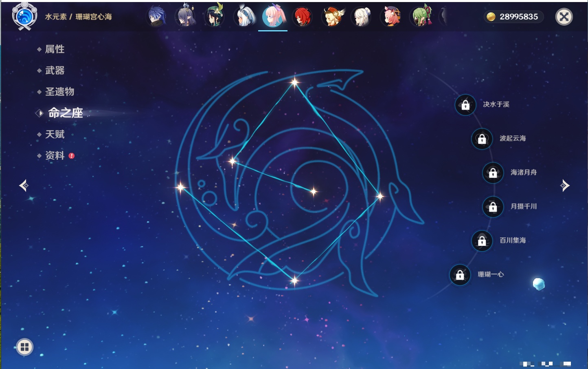Screen dimensions: 588x369
Task: Choose Klee's avatar in character bar
Action: (333, 17)
